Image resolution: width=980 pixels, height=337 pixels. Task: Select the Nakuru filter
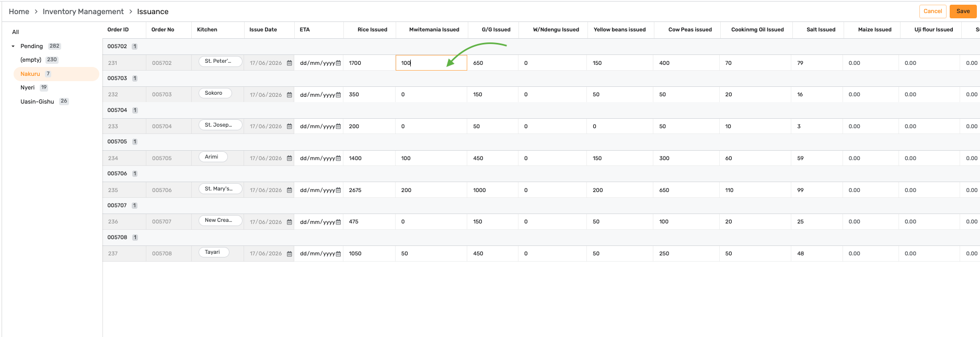pos(56,74)
